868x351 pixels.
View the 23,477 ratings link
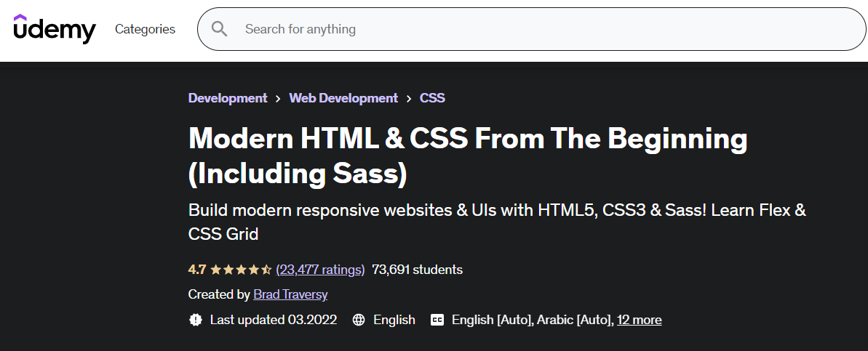[x=321, y=270]
